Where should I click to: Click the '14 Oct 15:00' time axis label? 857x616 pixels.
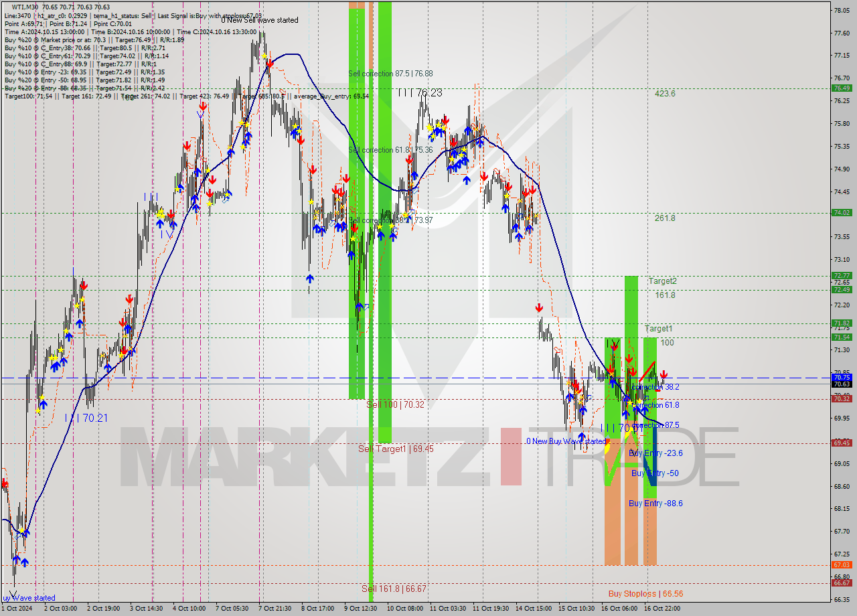(x=534, y=609)
